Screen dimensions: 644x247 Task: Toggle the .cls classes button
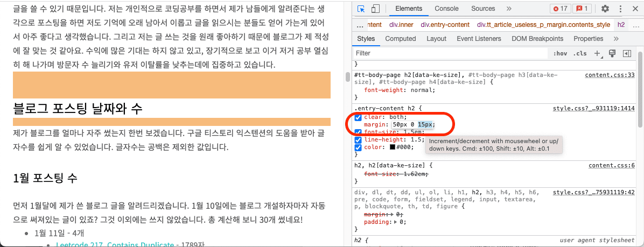580,53
